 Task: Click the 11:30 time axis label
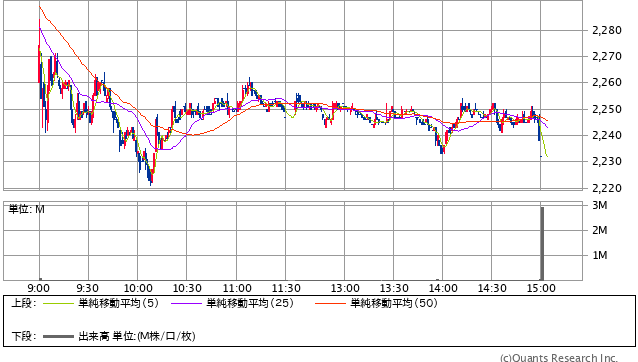[x=286, y=288]
